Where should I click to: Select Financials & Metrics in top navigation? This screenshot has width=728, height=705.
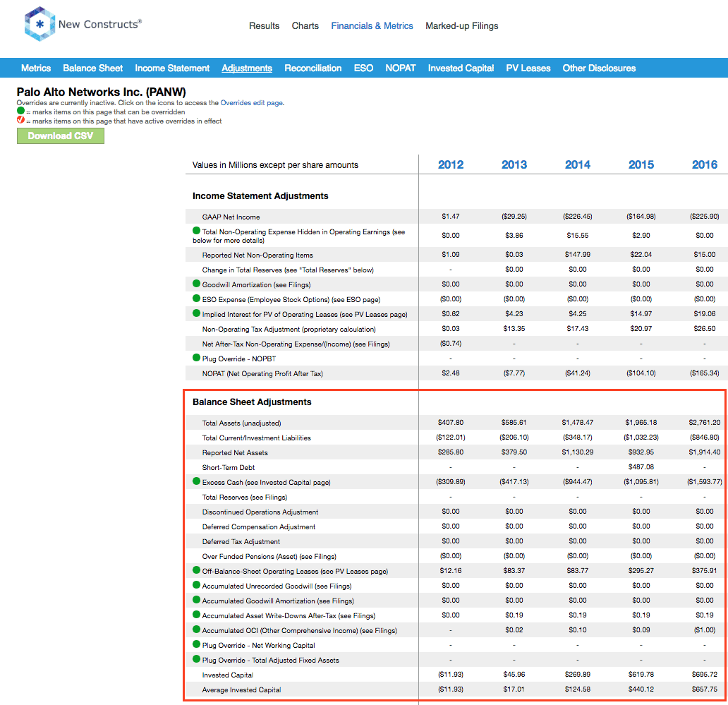(x=372, y=26)
